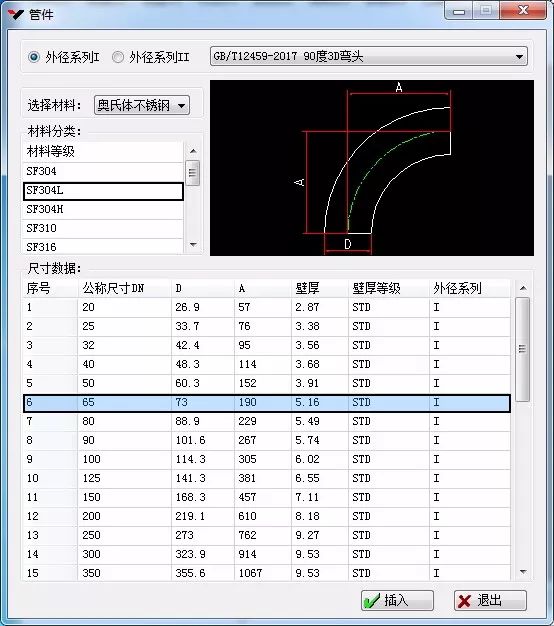Minimize the 管件 dialog window
Image resolution: width=554 pixels, height=626 pixels.
pos(459,12)
